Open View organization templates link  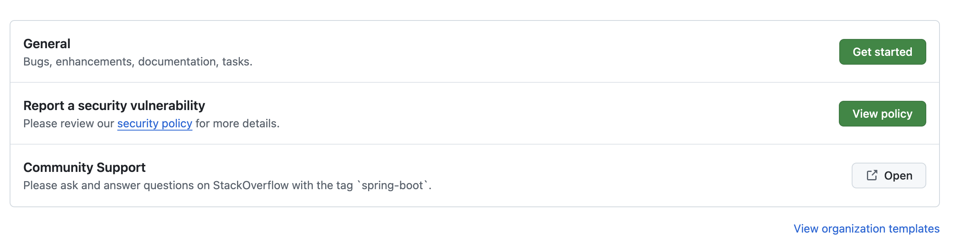[866, 229]
